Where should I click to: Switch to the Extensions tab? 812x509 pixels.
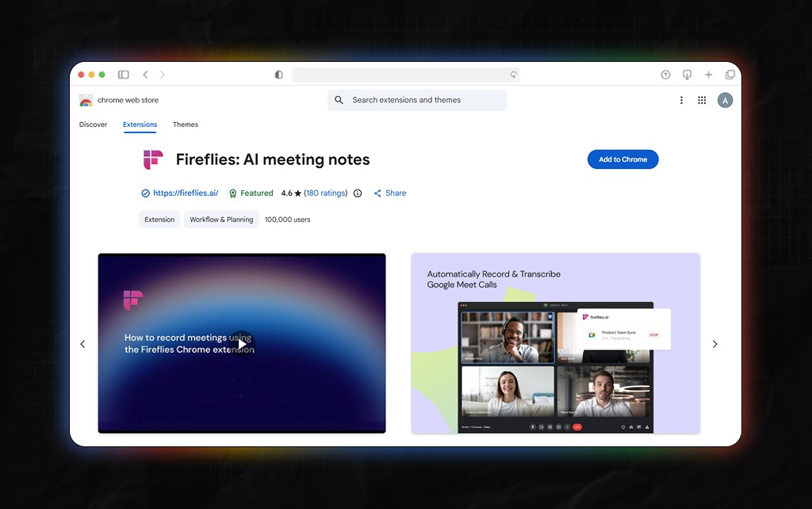[140, 124]
